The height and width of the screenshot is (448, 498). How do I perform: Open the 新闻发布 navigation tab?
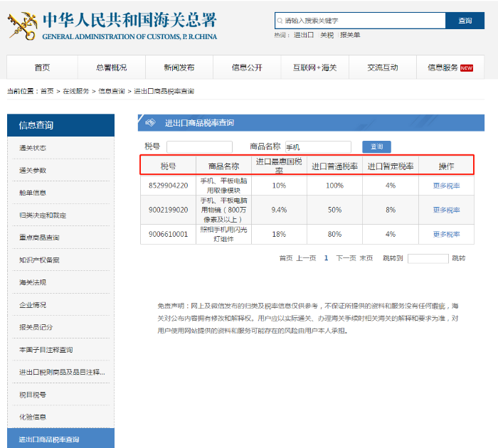click(179, 68)
